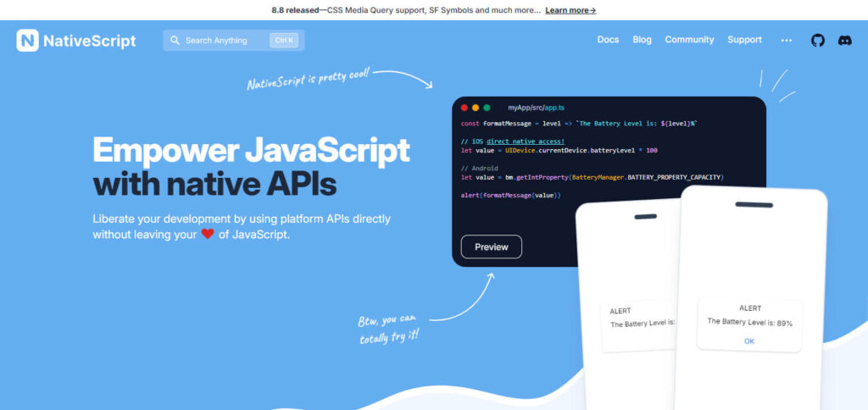Click the ALERT title on front phone

(x=749, y=308)
